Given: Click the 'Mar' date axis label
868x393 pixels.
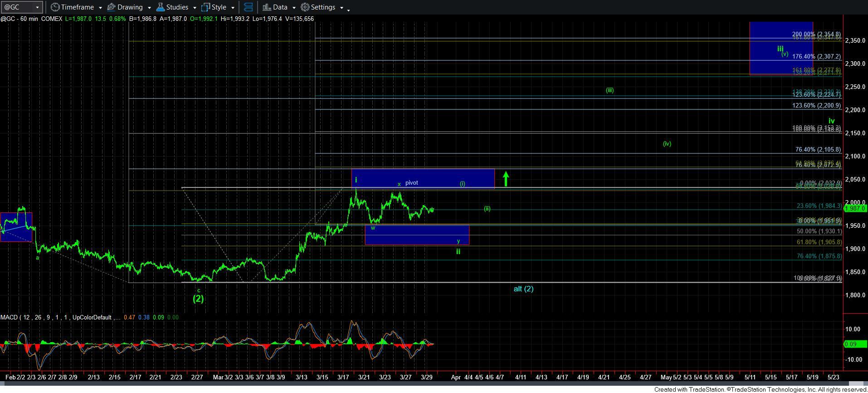Looking at the screenshot, I should [219, 377].
